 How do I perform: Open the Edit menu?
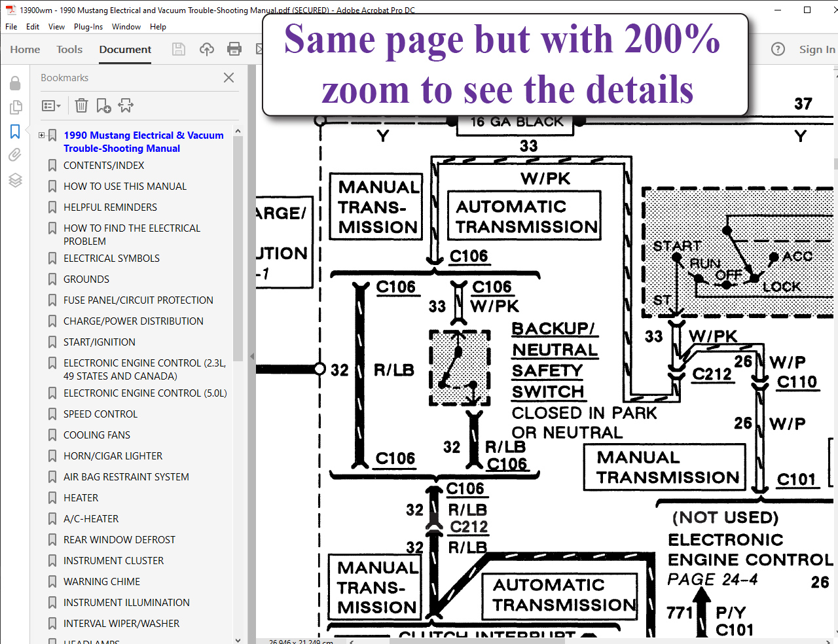pos(33,27)
